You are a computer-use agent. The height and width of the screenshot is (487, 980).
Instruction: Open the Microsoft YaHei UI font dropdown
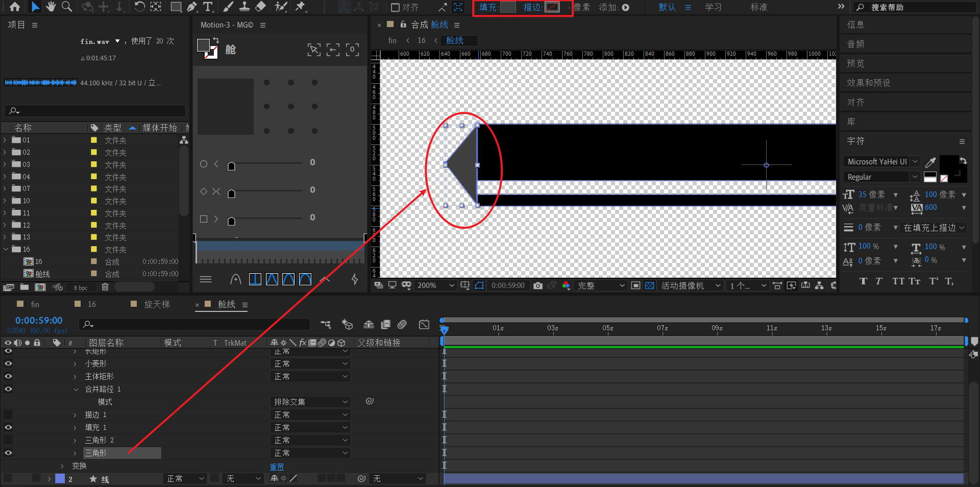click(x=881, y=161)
